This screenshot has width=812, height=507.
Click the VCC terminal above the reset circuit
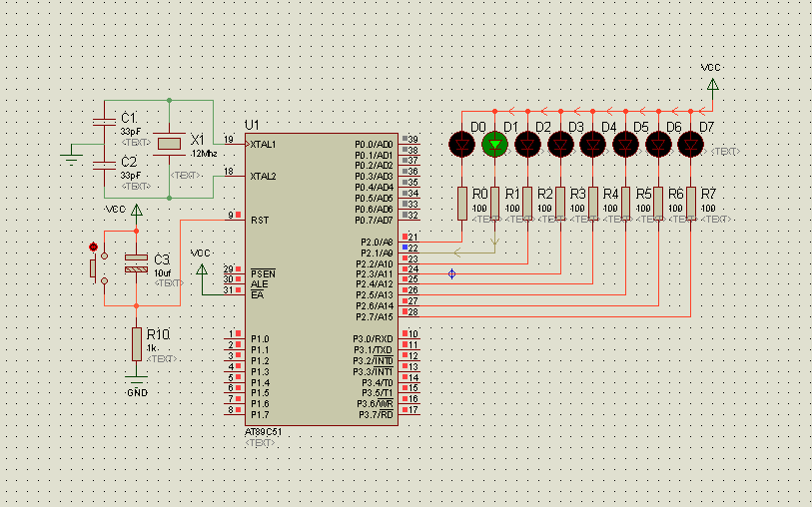click(136, 210)
